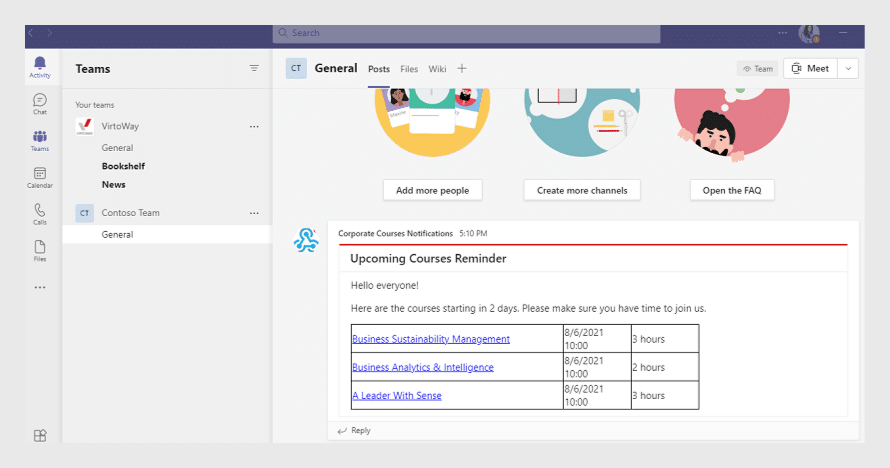The image size is (890, 468).
Task: Select the Contoso Team name
Action: [131, 213]
